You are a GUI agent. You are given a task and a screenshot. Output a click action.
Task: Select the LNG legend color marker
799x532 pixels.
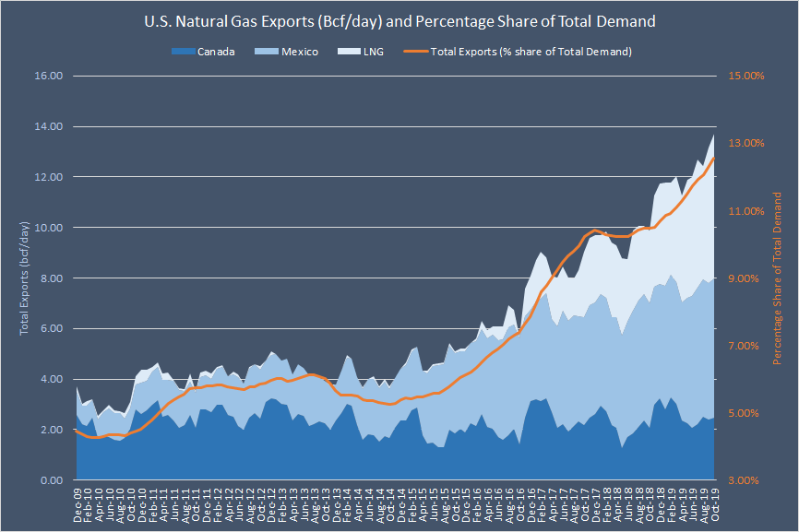click(349, 52)
